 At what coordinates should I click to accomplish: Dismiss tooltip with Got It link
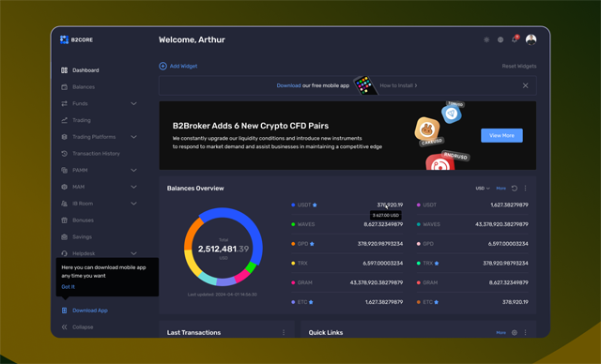[x=68, y=287]
